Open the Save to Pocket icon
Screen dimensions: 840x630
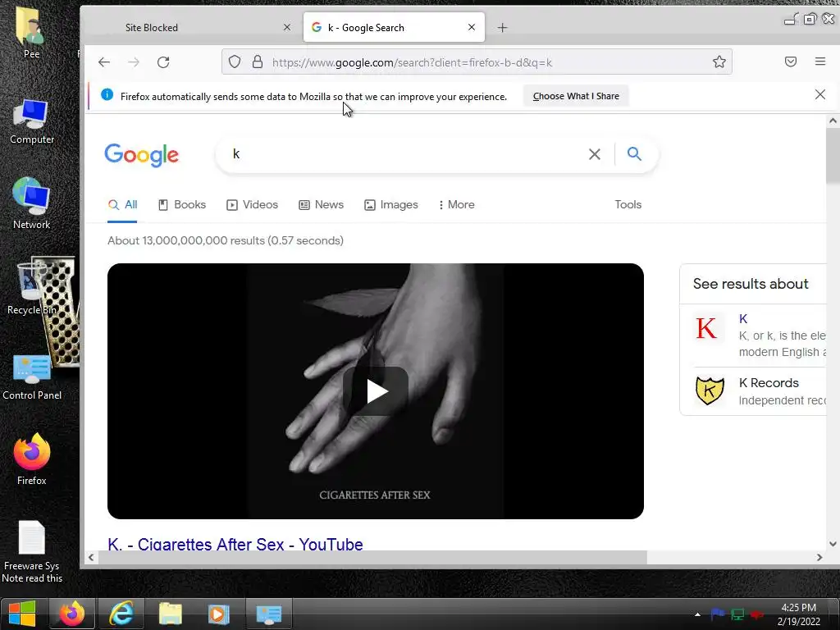pyautogui.click(x=790, y=62)
